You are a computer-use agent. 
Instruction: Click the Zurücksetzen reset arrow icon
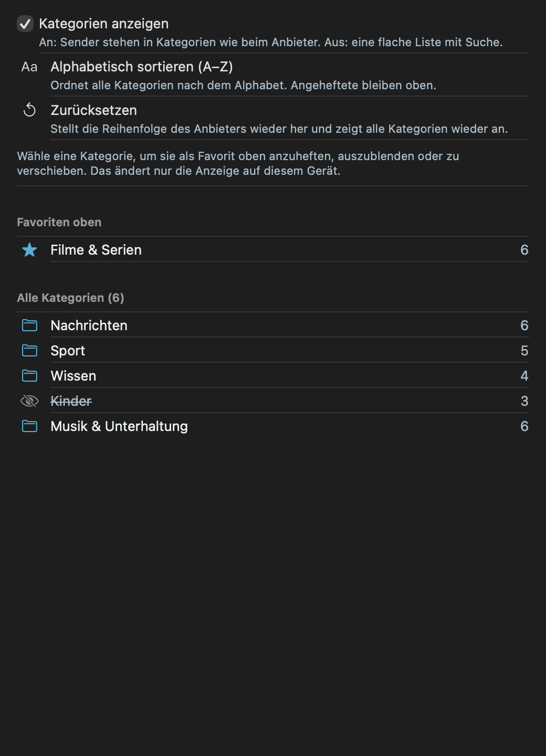click(x=29, y=110)
